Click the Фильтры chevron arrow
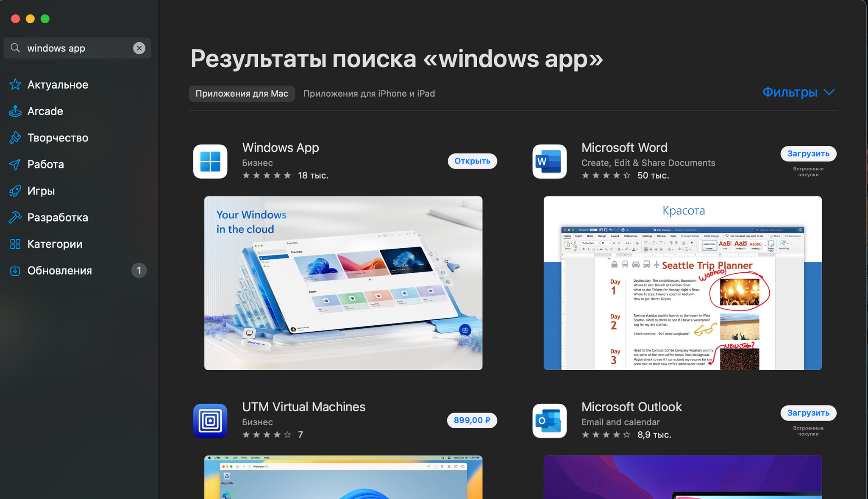Screen dimensions: 868x499 coord(829,92)
